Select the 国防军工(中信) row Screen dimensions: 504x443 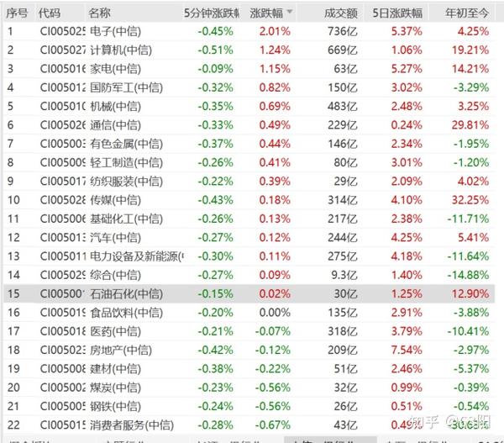pyautogui.click(x=249, y=87)
